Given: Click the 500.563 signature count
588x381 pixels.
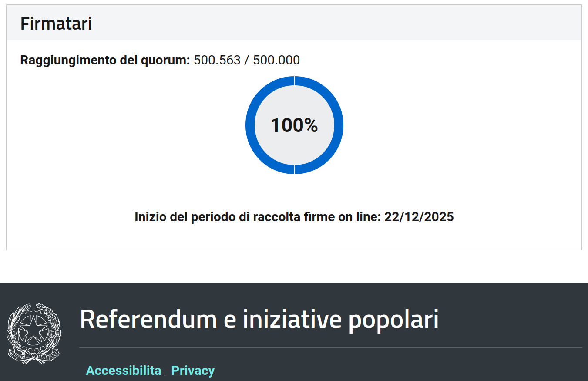Looking at the screenshot, I should pos(217,60).
